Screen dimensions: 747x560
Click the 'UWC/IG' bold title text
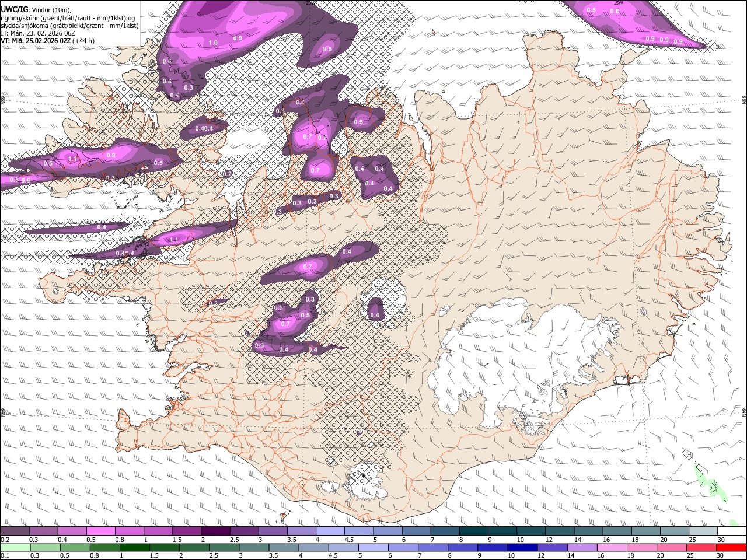(13, 9)
